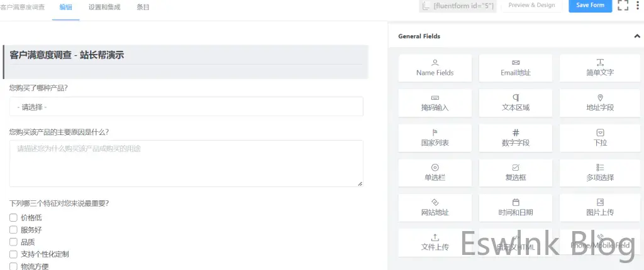644x270 pixels.
Task: Add the 文件上传 field
Action: click(435, 242)
